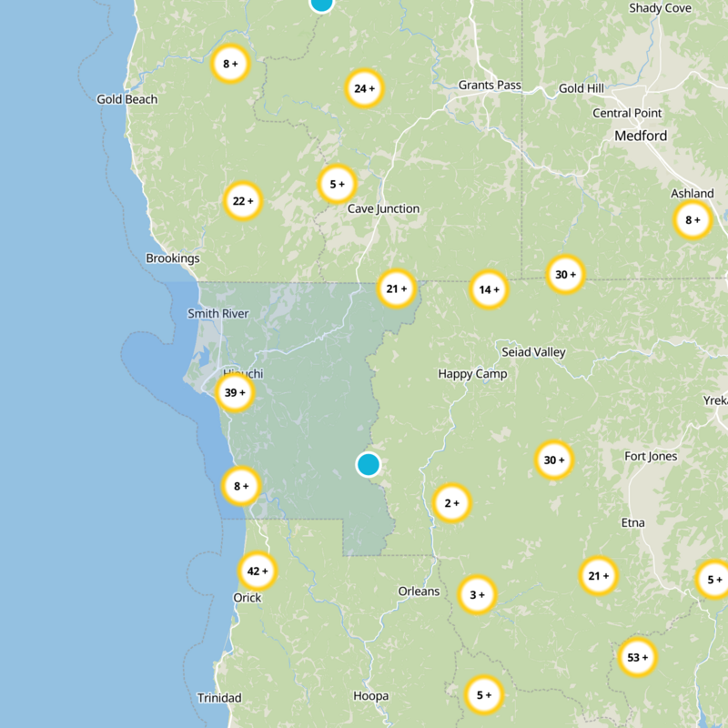Click the Hoopa label
Screen dimensions: 728x728
coord(371,696)
